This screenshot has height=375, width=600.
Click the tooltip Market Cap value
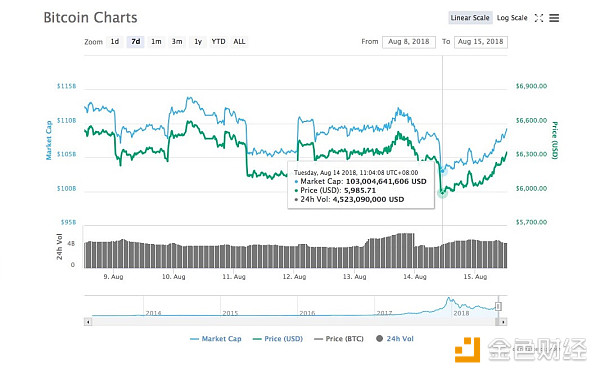pyautogui.click(x=386, y=181)
